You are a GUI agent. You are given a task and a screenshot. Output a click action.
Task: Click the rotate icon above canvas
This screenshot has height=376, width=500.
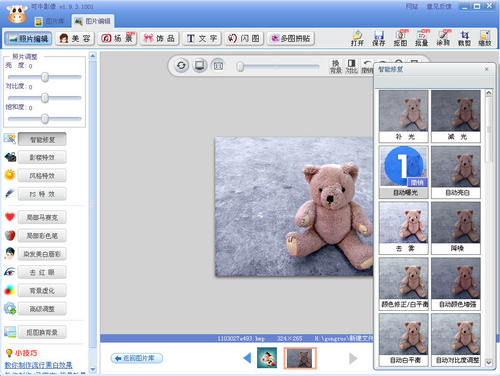click(x=181, y=65)
